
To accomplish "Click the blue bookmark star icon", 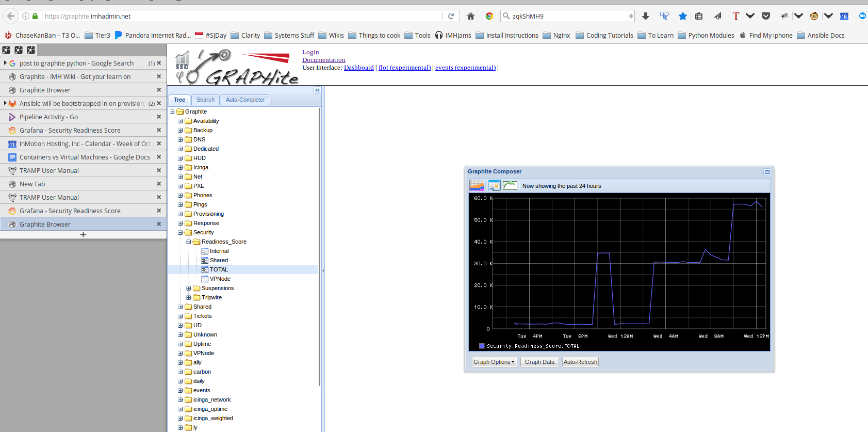I will coord(683,16).
